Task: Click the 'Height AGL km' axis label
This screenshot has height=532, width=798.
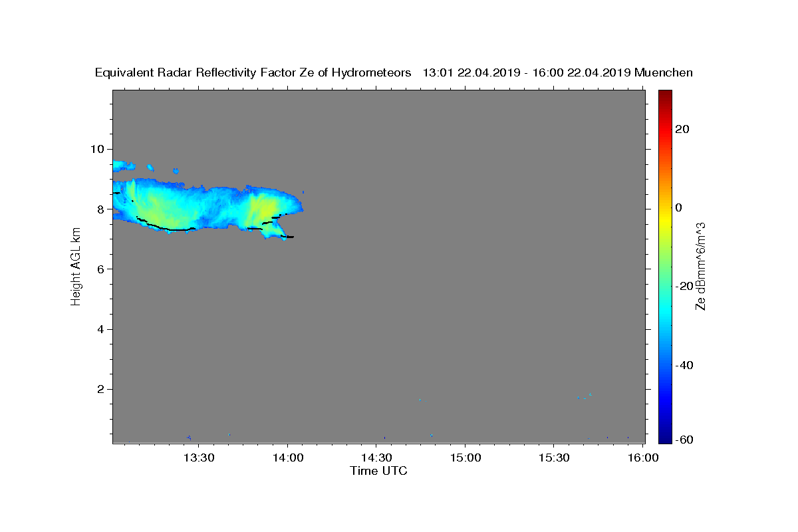Action: tap(76, 266)
